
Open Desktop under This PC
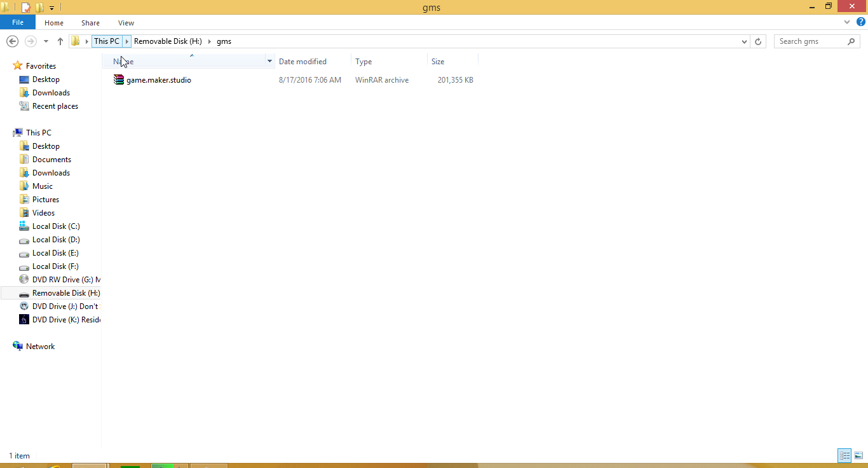46,146
